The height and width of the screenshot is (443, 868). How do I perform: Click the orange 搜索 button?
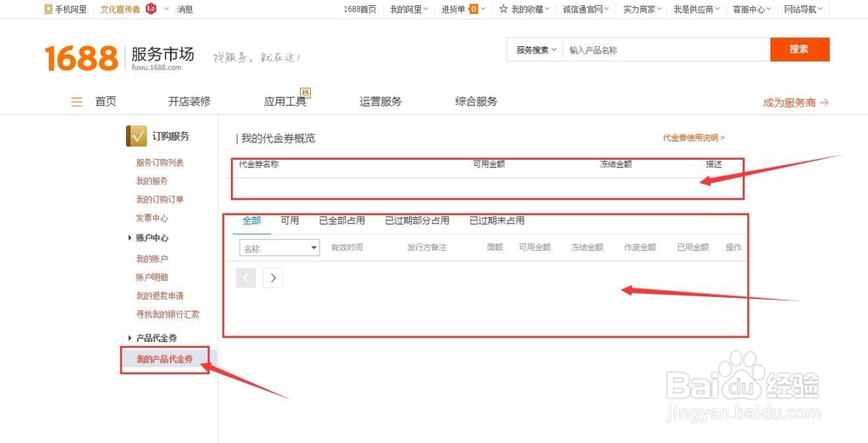pos(799,50)
